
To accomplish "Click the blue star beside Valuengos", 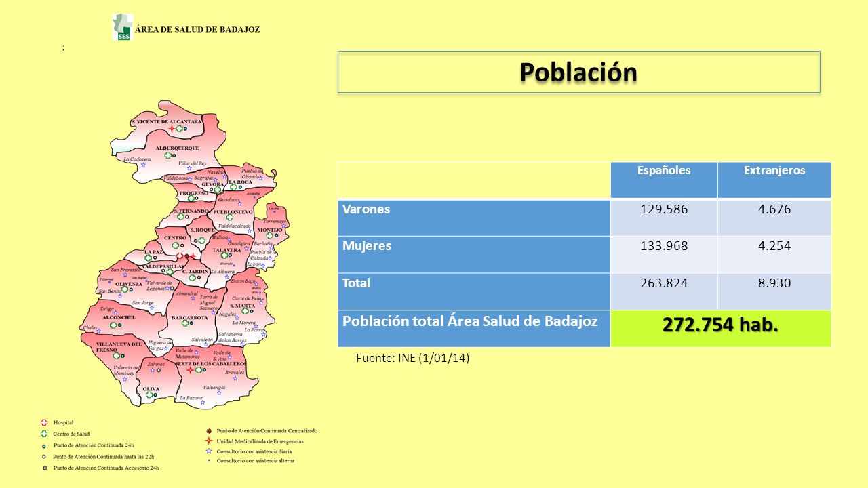I will [x=218, y=394].
